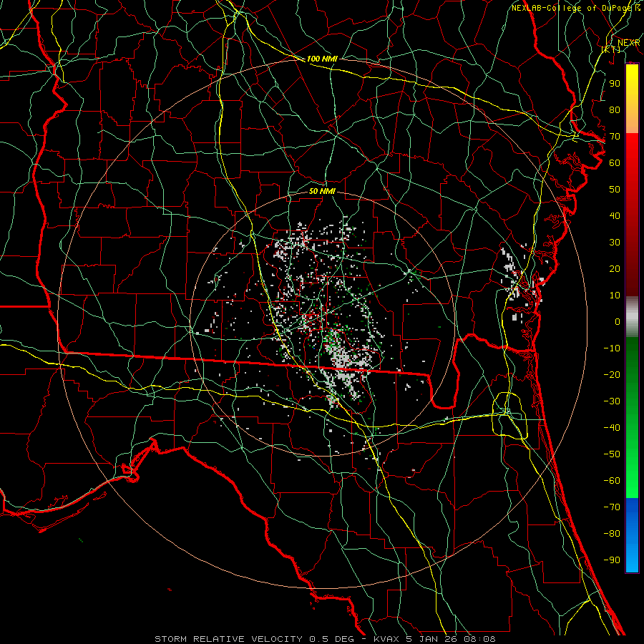Click the positive 60 label on the velocity scale

pos(615,162)
